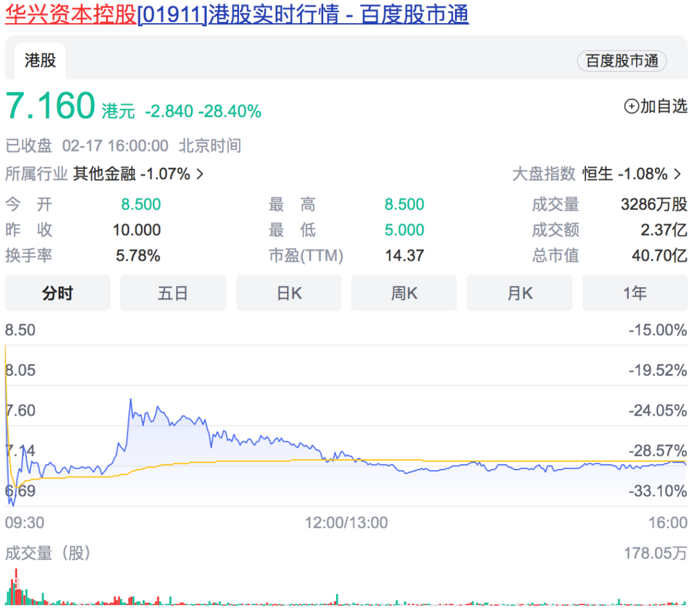Click the -19.52% axis label

(658, 371)
